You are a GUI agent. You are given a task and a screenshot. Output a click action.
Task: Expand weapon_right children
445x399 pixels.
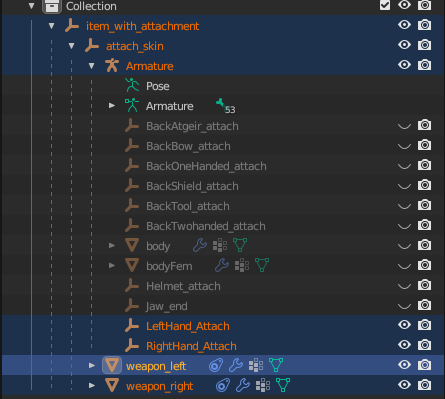92,386
